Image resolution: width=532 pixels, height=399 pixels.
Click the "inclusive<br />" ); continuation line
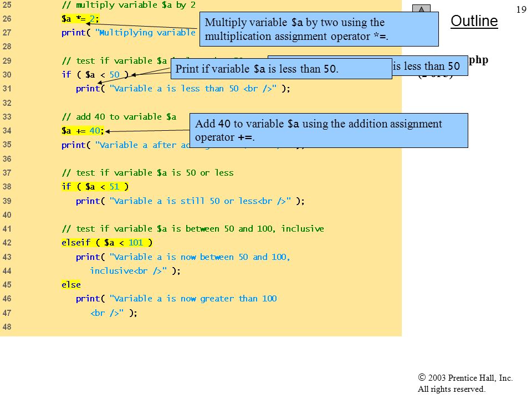pyautogui.click(x=135, y=271)
